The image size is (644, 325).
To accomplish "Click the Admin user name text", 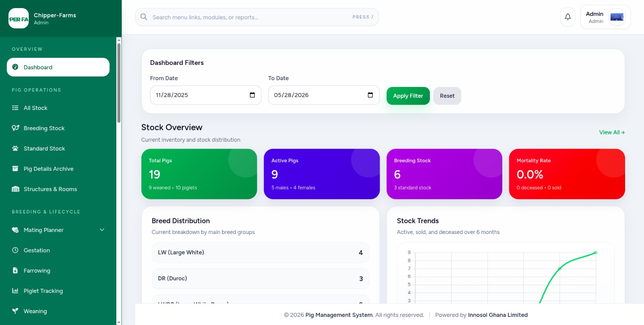I will [x=594, y=14].
